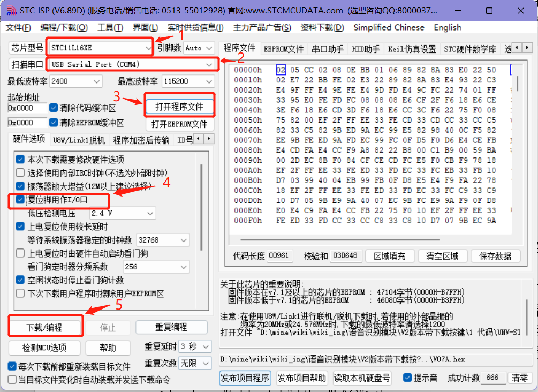Click 重复编程 button
Viewport: 538px width, 392px height.
[171, 327]
